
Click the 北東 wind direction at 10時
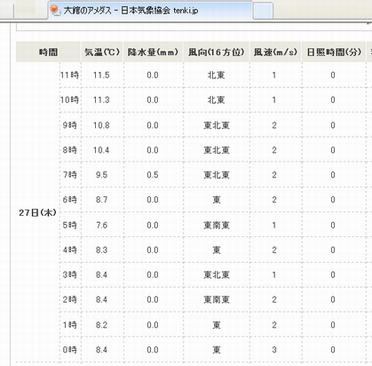tap(216, 100)
